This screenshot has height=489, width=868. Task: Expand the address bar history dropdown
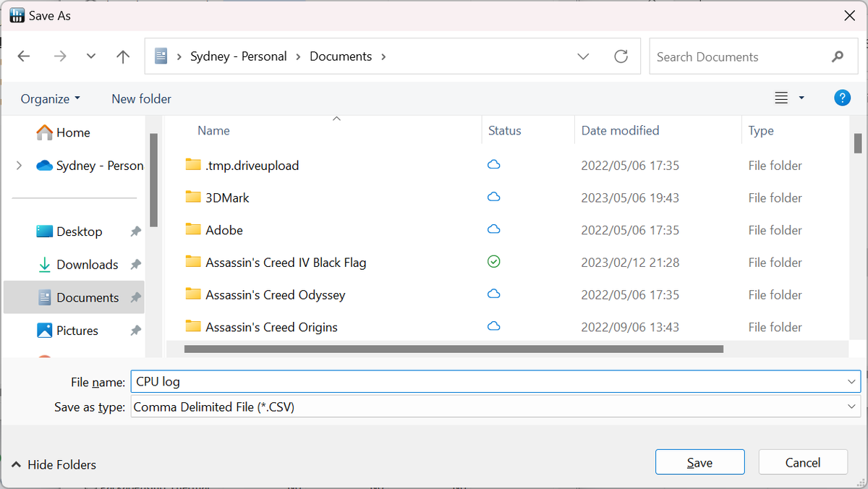(583, 56)
